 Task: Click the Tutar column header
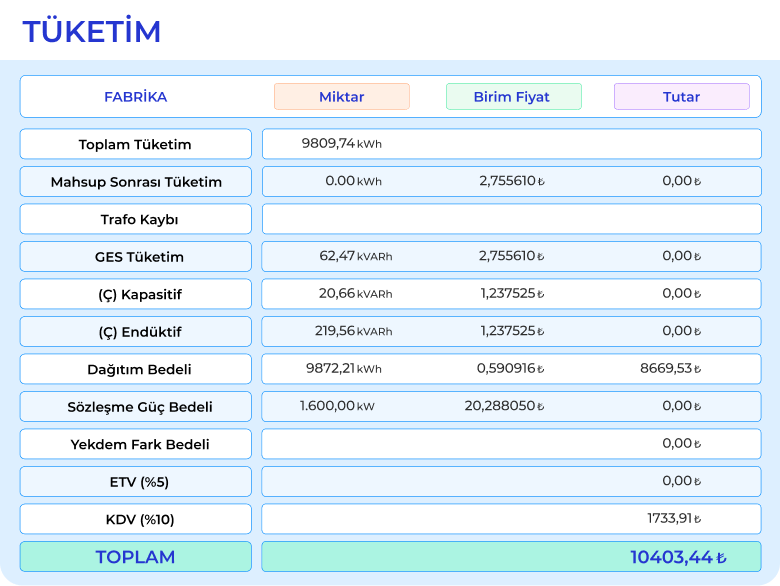(x=682, y=97)
